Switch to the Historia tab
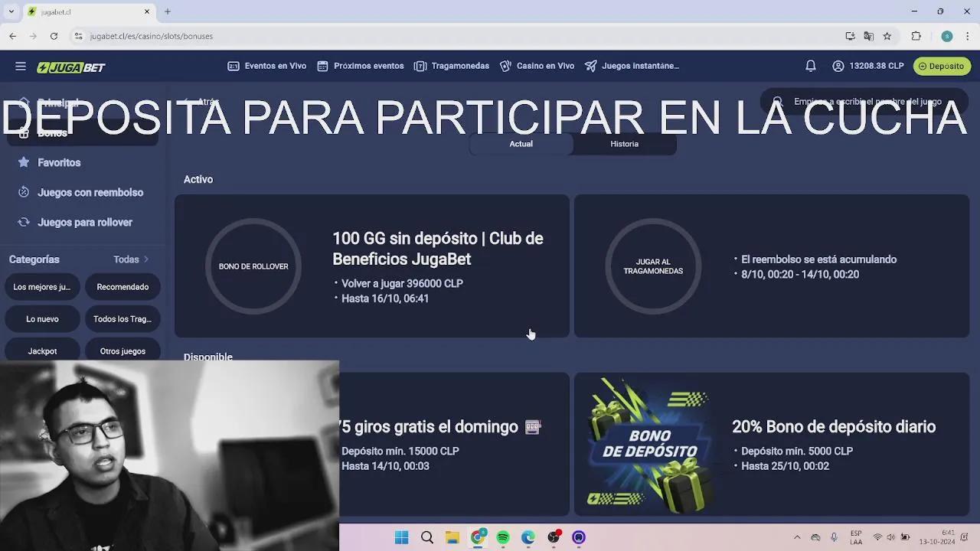 [x=624, y=144]
